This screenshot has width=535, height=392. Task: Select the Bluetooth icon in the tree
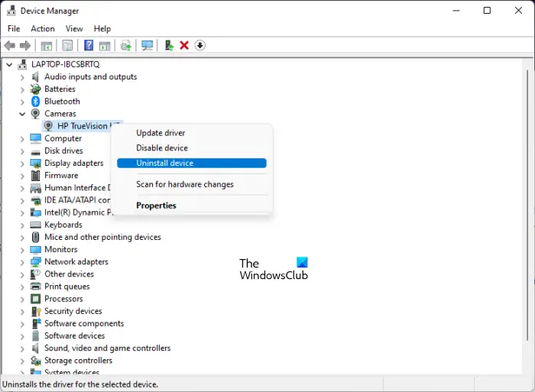coord(35,102)
